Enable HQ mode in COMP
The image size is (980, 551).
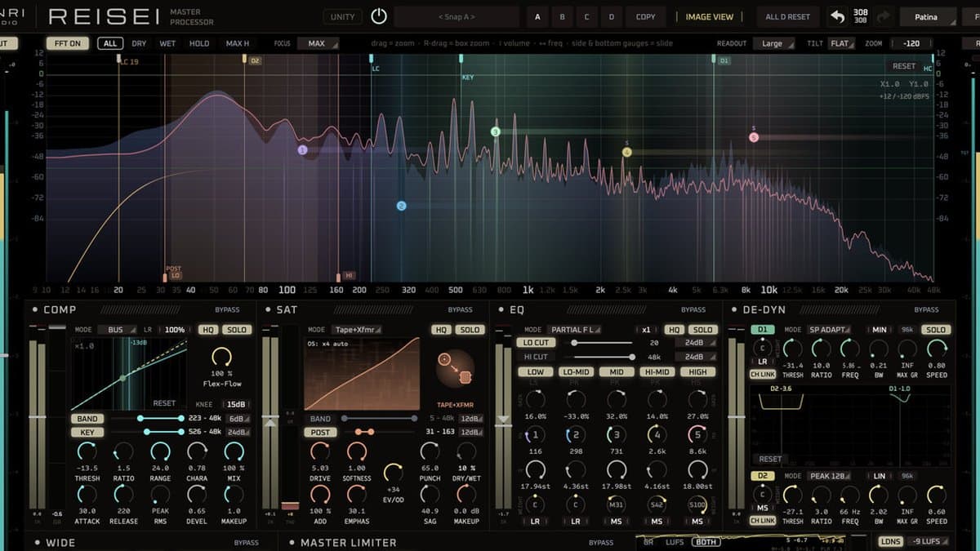(207, 330)
